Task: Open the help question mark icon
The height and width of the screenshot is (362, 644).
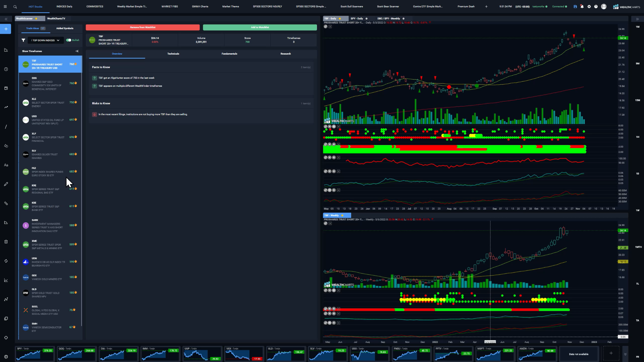Action: click(596, 6)
